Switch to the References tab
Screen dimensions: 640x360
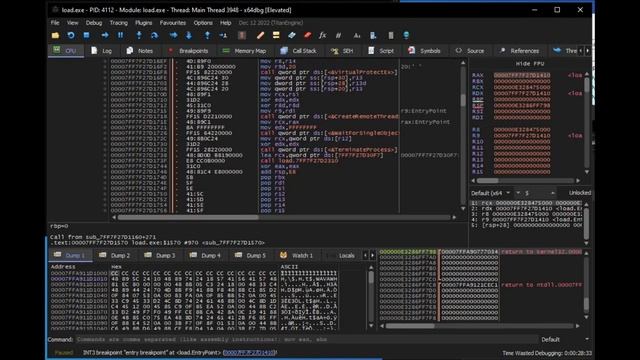tap(520, 51)
